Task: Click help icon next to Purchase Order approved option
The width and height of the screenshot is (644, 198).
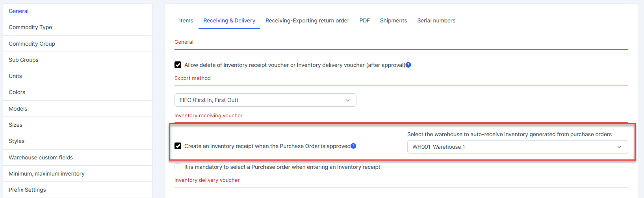Action: 354,146
